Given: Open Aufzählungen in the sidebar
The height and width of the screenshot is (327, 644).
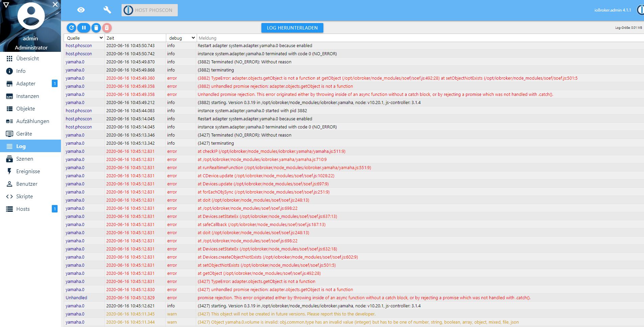Looking at the screenshot, I should 30,121.
